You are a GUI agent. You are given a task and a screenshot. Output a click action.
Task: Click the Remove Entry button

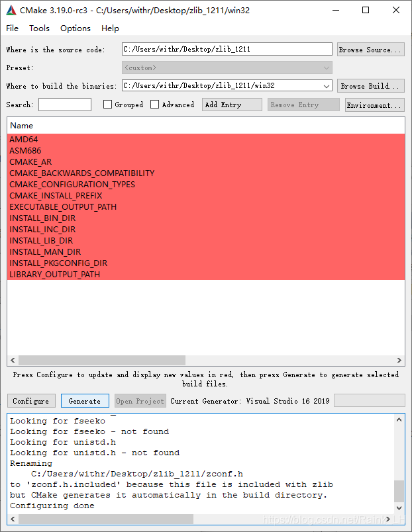point(303,105)
